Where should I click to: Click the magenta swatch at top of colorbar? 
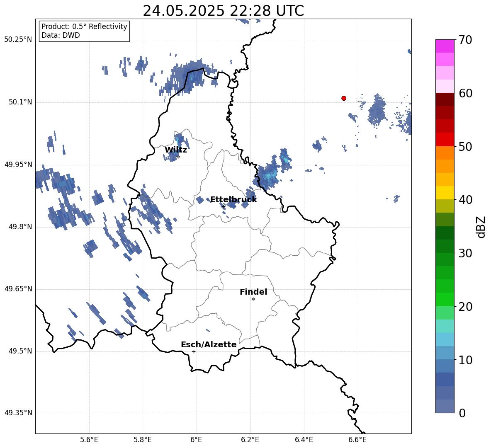445,46
